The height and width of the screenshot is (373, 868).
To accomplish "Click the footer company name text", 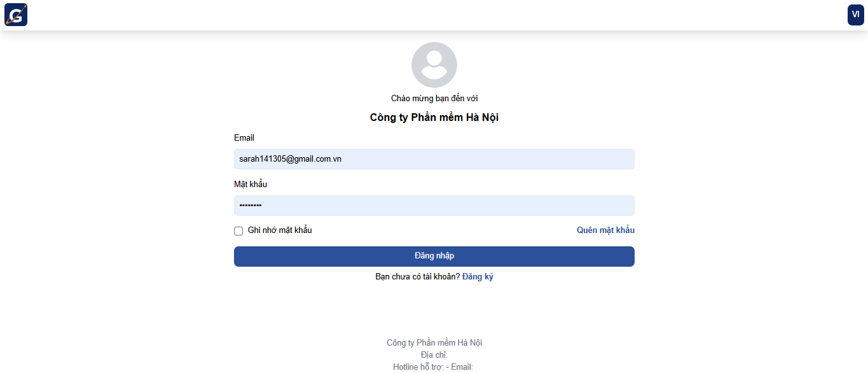I will pyautogui.click(x=434, y=343).
